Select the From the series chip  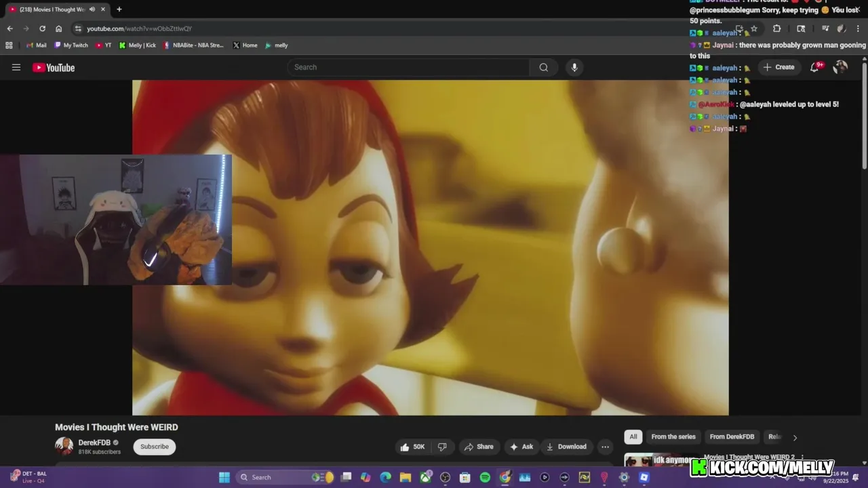[x=673, y=437]
